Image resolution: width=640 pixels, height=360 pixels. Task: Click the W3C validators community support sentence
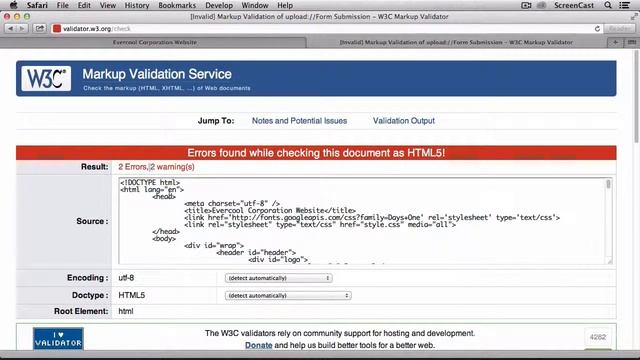[340, 333]
